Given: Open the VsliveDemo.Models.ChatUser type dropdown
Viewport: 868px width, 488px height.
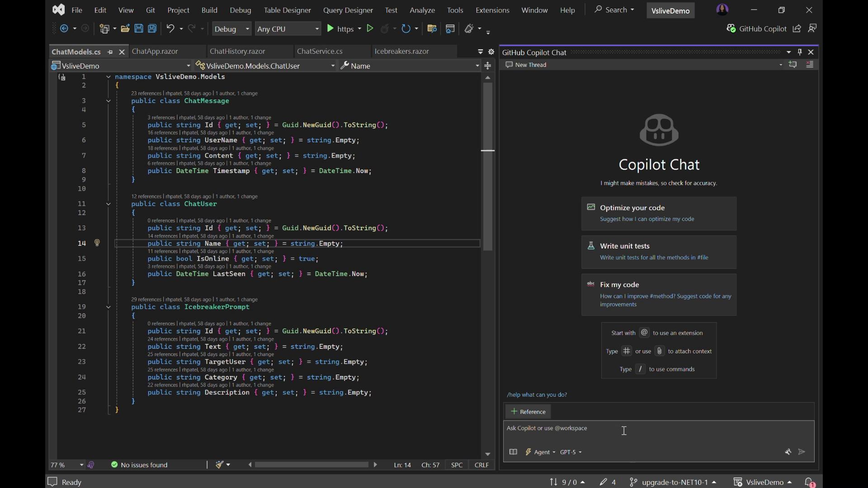Looking at the screenshot, I should click(x=266, y=66).
